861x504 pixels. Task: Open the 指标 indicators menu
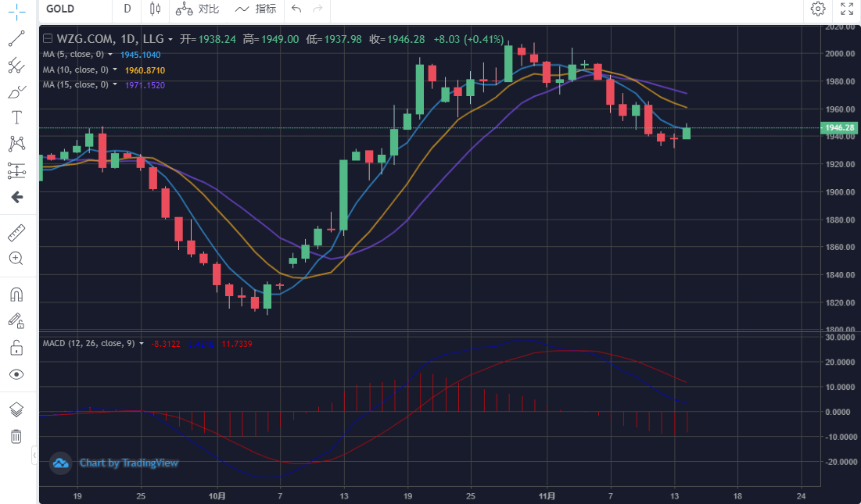tap(256, 9)
